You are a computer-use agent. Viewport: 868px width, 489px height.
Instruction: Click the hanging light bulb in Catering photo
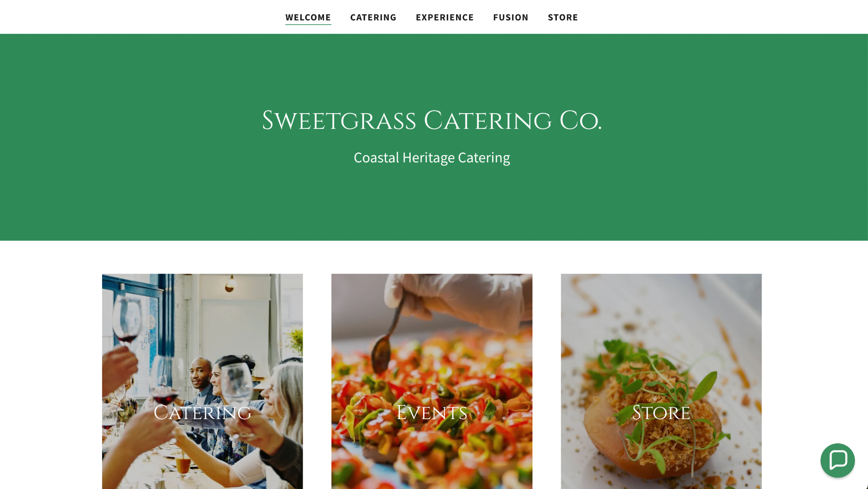coord(231,284)
